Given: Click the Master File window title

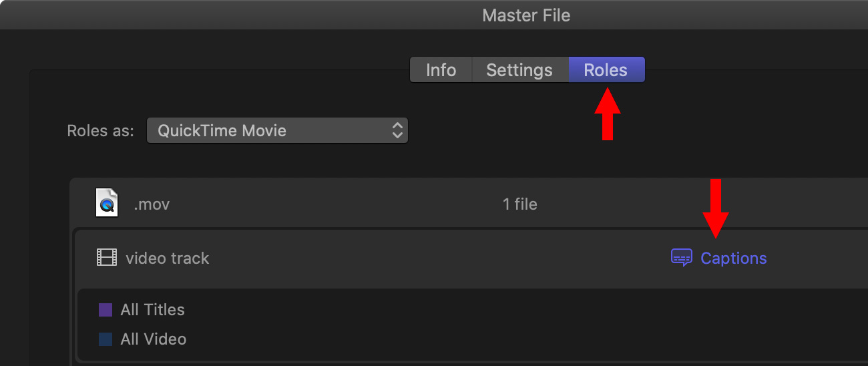Looking at the screenshot, I should click(526, 15).
